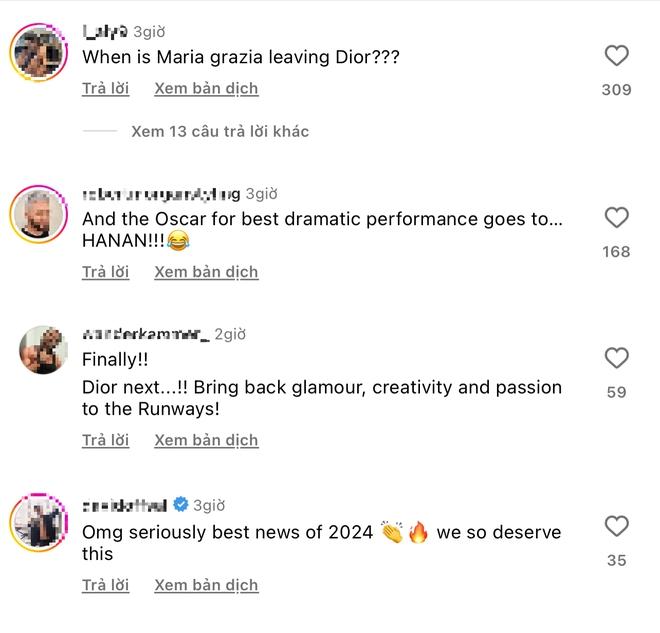
Task: Open profile picture of Oscar comment author
Action: 39,211
